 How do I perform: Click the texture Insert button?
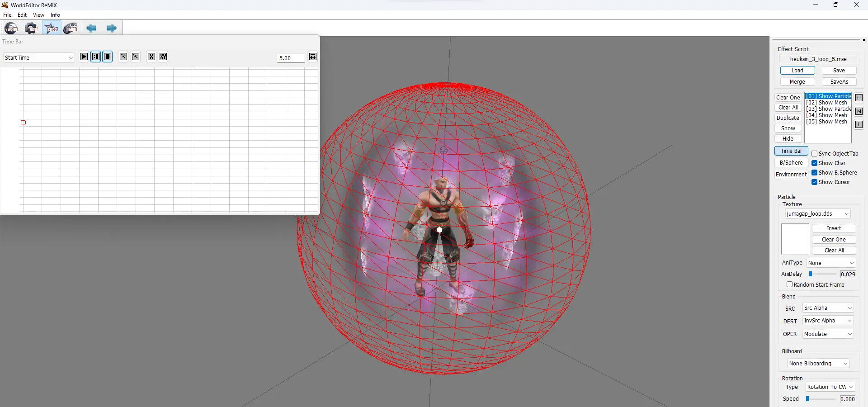click(x=834, y=228)
